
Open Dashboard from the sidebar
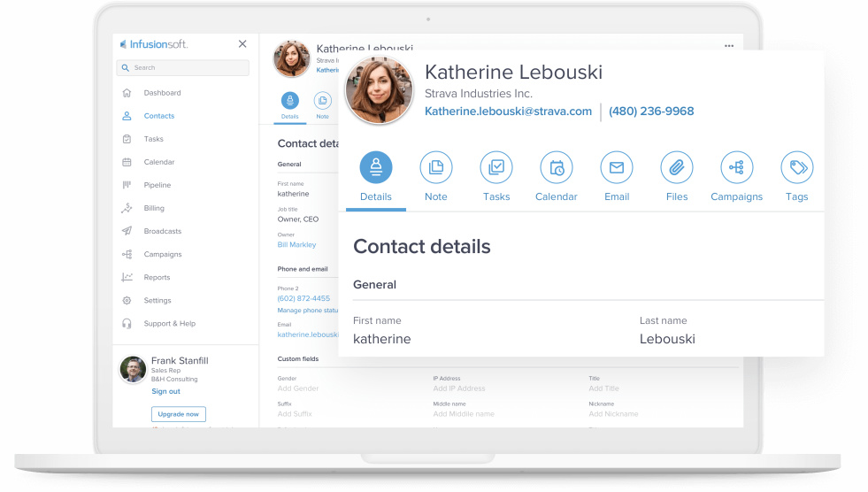162,93
